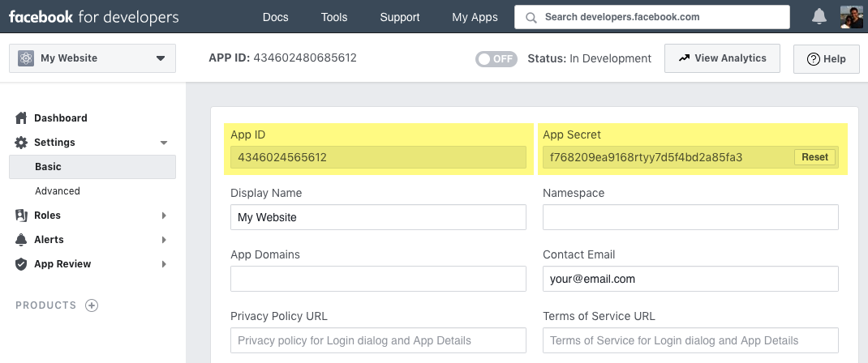The image size is (868, 363).
Task: Click the Status: In Development text
Action: pyautogui.click(x=590, y=58)
